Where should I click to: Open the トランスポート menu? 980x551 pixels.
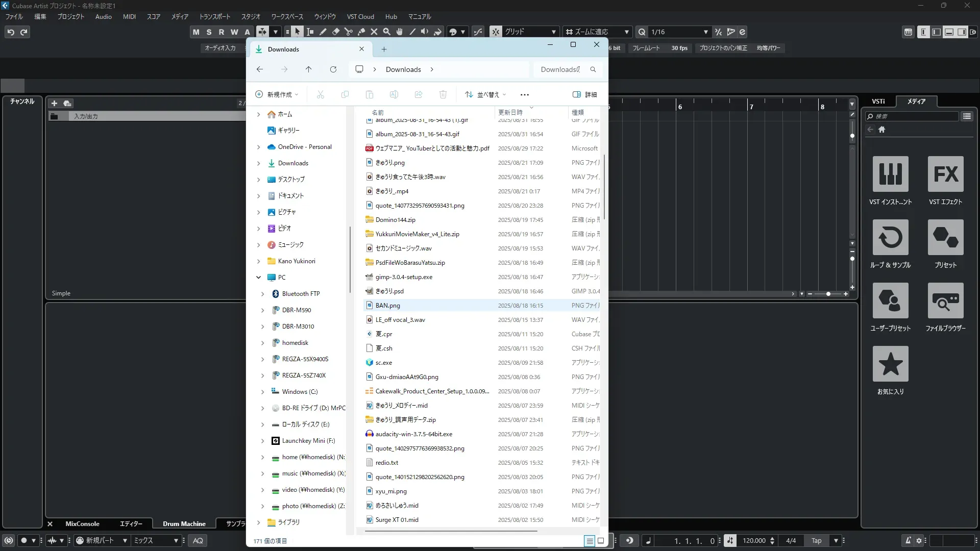214,16
